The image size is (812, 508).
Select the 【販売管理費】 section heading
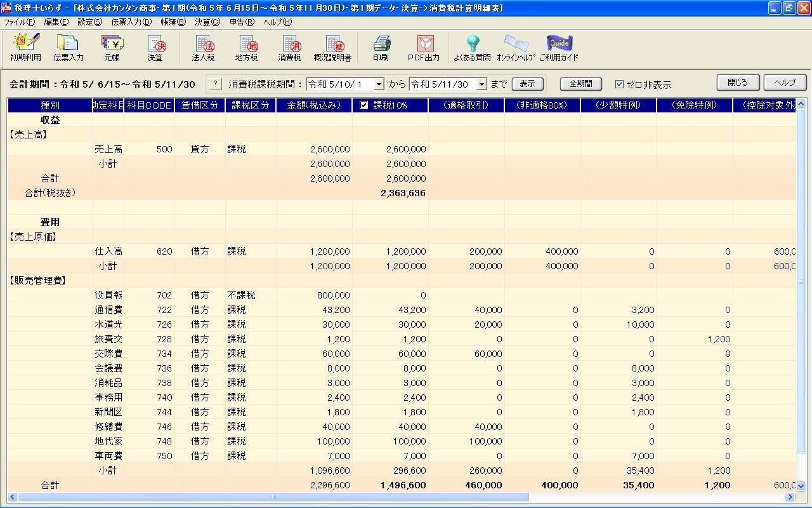39,281
